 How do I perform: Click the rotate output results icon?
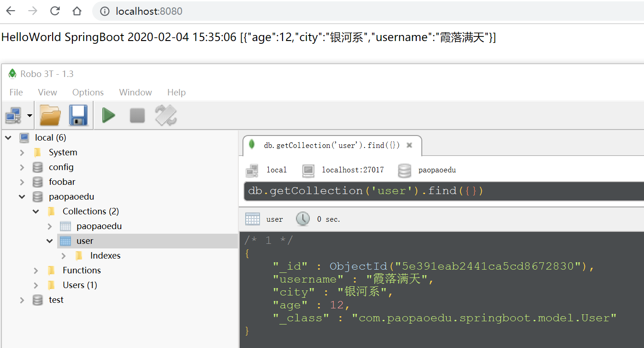[x=166, y=115]
